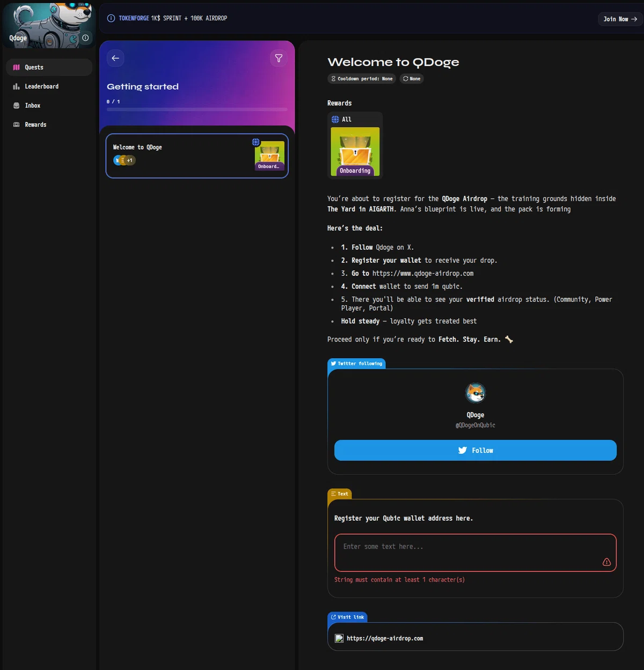Screen dimensions: 644x670
Task: Click the small Onboard chest thumbnail in quest card
Action: (x=269, y=156)
